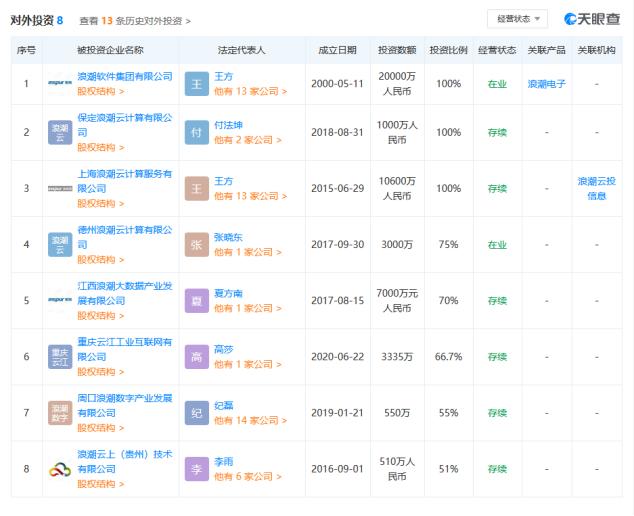Image resolution: width=634 pixels, height=516 pixels.
Task: Click the 王 avatar in row 1
Action: [197, 84]
